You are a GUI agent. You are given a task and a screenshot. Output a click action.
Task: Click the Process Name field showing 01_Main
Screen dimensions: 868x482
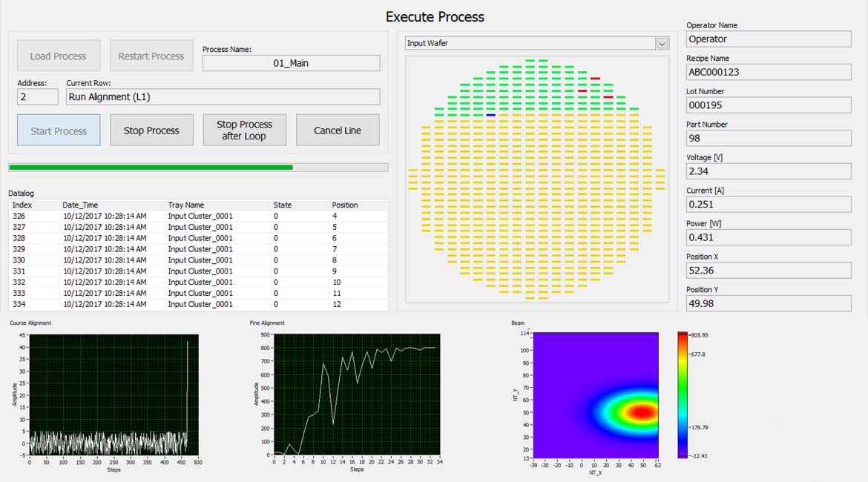pos(290,63)
